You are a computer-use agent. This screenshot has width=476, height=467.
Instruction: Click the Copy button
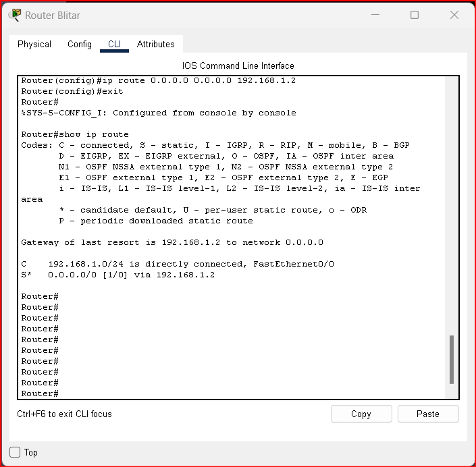pyautogui.click(x=361, y=414)
